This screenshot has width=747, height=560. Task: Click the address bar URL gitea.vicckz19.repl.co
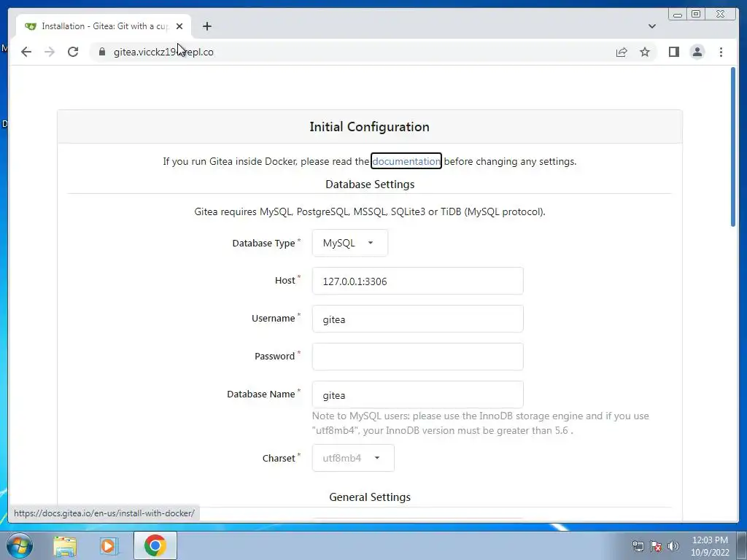tap(163, 52)
